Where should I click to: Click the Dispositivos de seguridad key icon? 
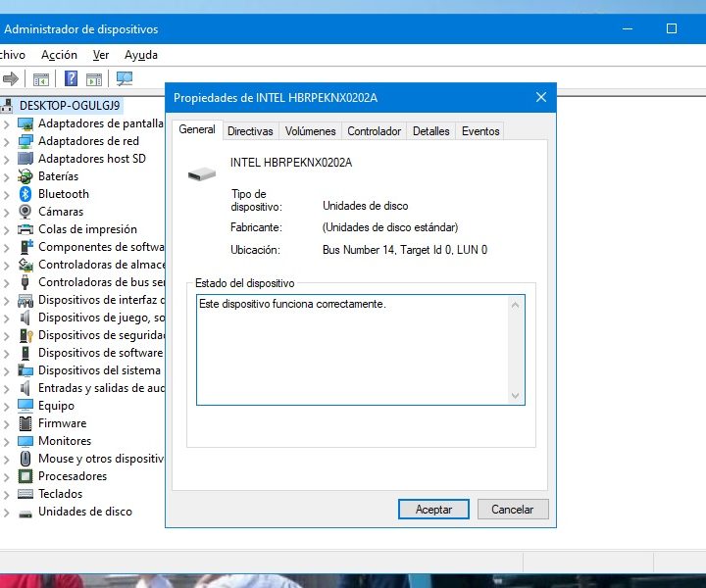point(26,335)
